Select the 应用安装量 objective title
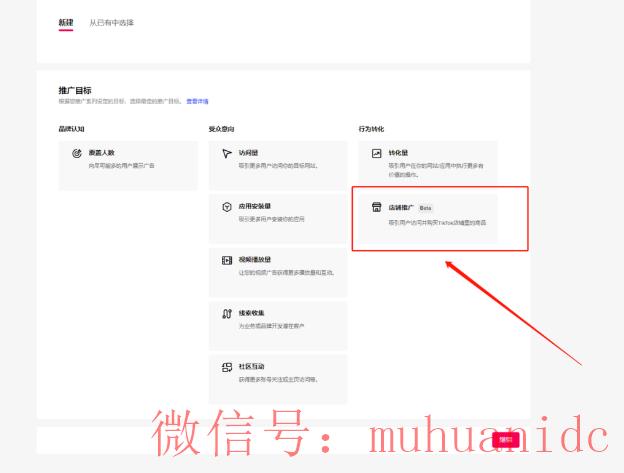 [x=255, y=206]
